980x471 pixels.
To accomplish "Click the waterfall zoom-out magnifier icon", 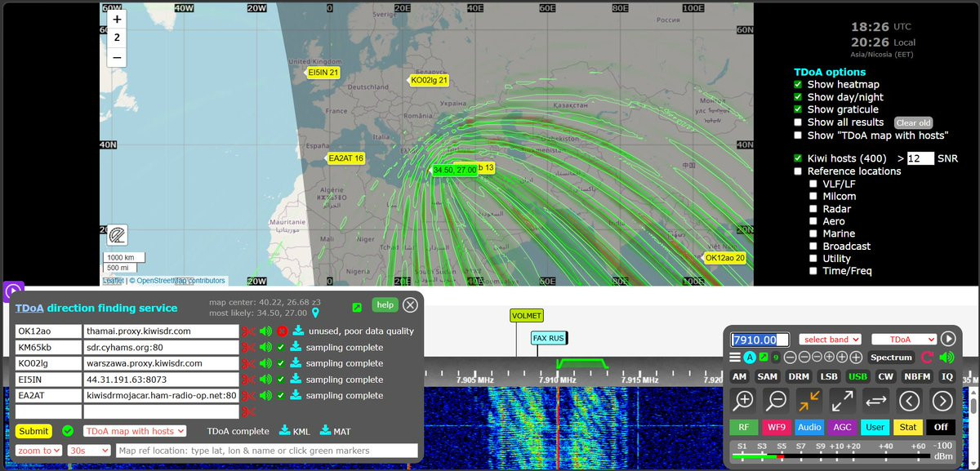I will pos(776,401).
